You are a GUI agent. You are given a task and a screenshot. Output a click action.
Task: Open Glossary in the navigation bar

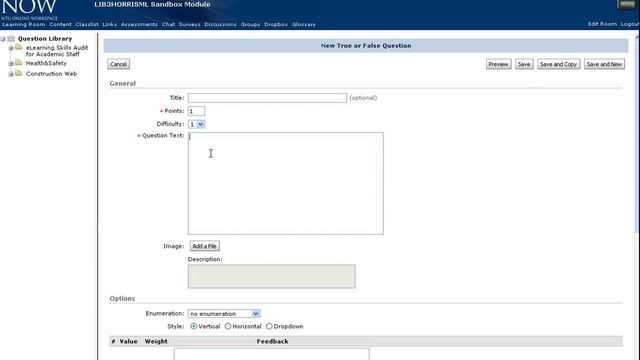pyautogui.click(x=304, y=24)
